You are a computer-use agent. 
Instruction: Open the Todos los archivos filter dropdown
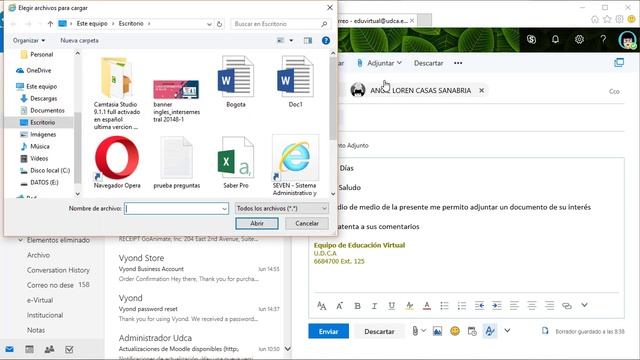tap(281, 208)
